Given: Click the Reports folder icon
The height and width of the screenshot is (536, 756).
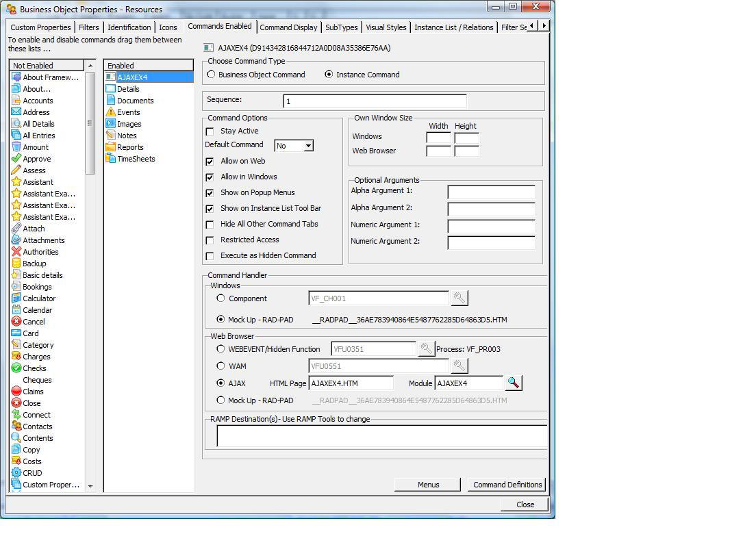Looking at the screenshot, I should (110, 147).
